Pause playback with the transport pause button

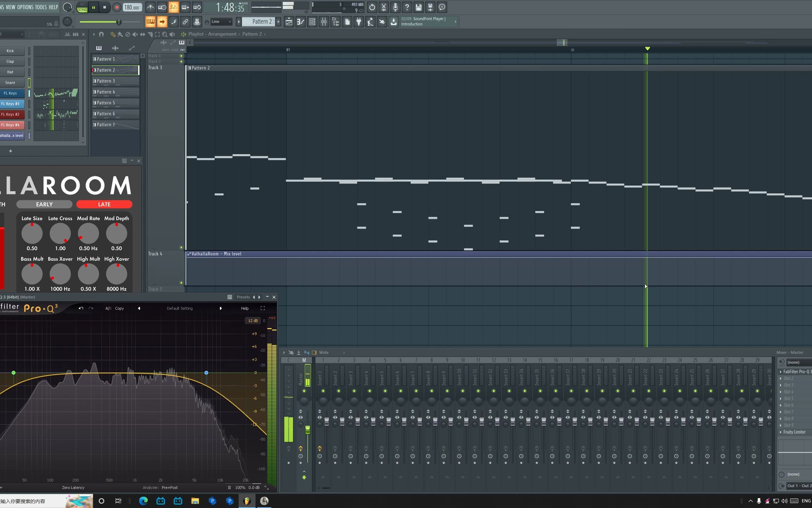tap(93, 7)
